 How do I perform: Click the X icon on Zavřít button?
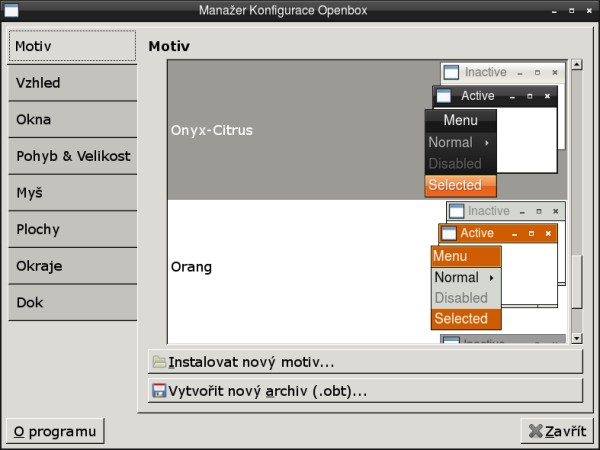(535, 432)
